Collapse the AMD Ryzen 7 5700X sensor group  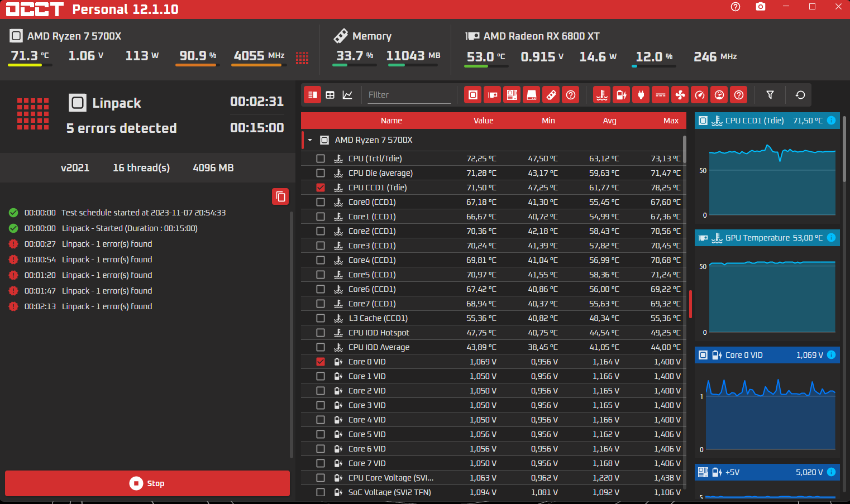[310, 140]
